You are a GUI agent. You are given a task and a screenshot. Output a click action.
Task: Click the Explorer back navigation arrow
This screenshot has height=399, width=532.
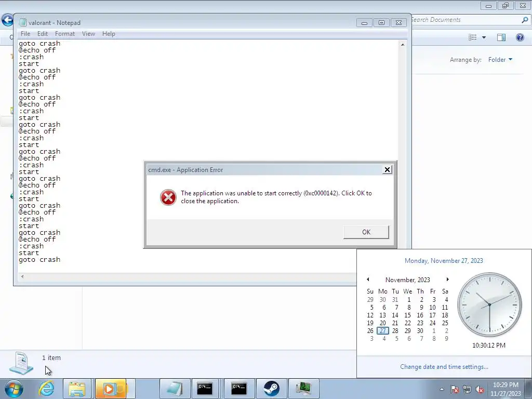(7, 20)
